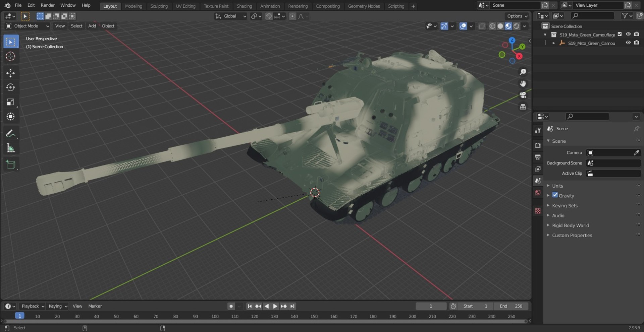The image size is (644, 332).
Task: Switch to the Shading workspace tab
Action: click(244, 6)
